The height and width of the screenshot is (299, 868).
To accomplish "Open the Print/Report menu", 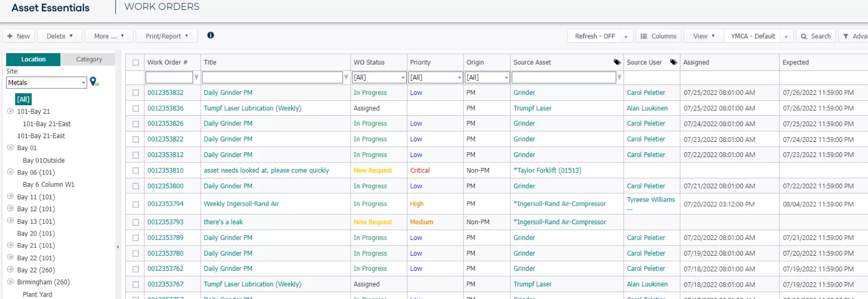I will [x=167, y=36].
